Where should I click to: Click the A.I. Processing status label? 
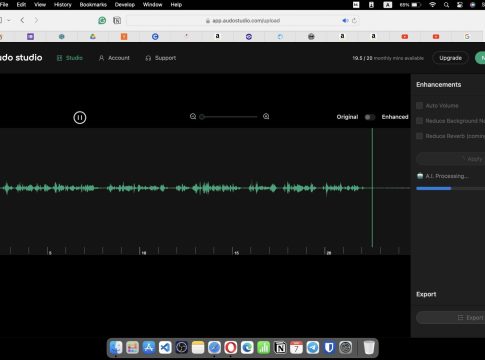tap(447, 176)
